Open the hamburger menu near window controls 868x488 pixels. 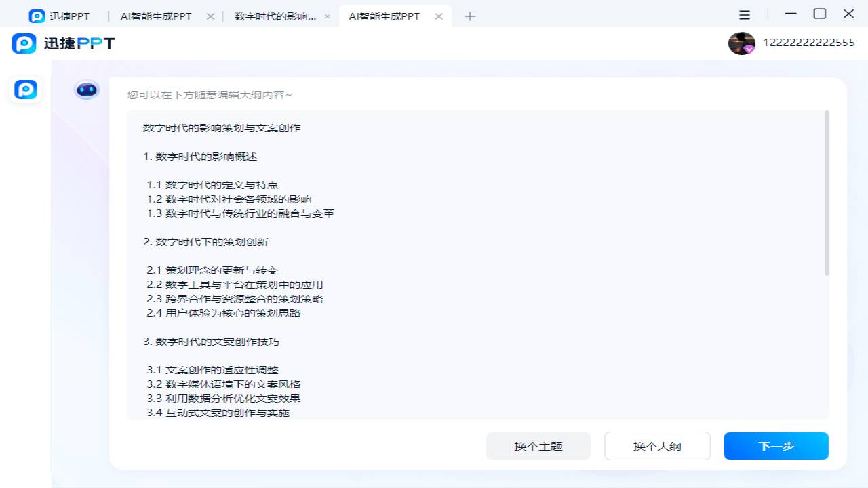point(744,14)
